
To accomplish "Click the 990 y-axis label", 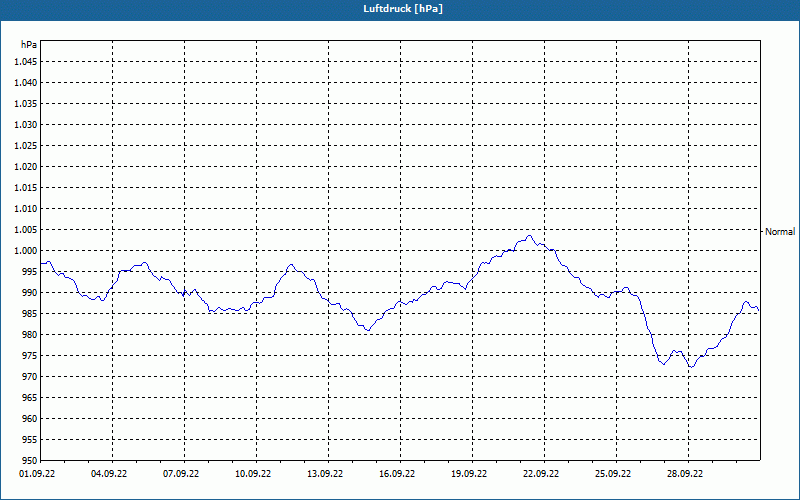I will click(x=30, y=292).
